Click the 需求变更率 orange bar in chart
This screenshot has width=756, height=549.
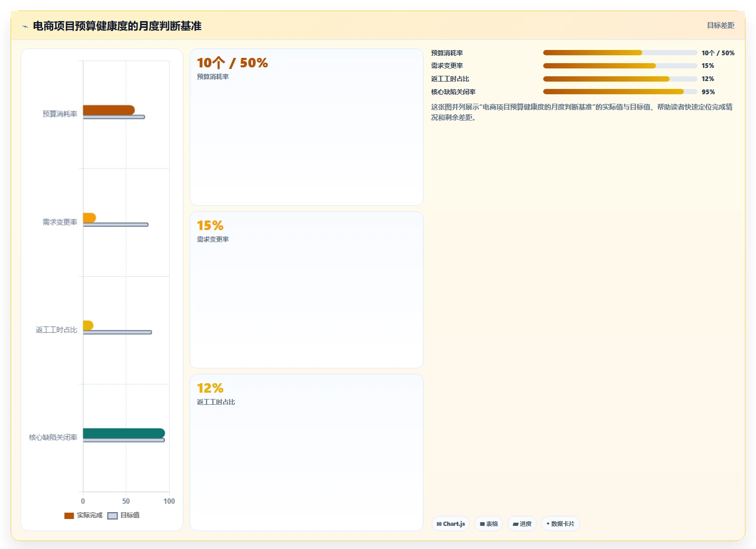pos(89,218)
